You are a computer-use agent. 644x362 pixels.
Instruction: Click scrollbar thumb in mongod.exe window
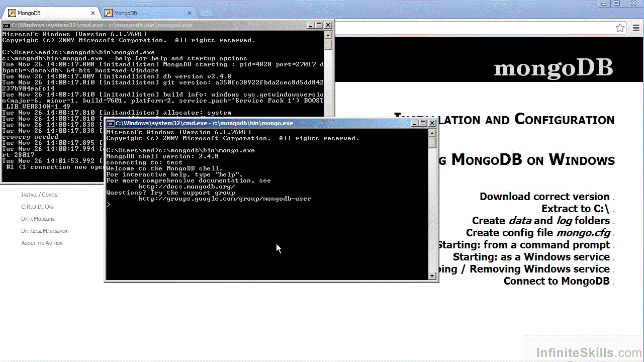(328, 45)
